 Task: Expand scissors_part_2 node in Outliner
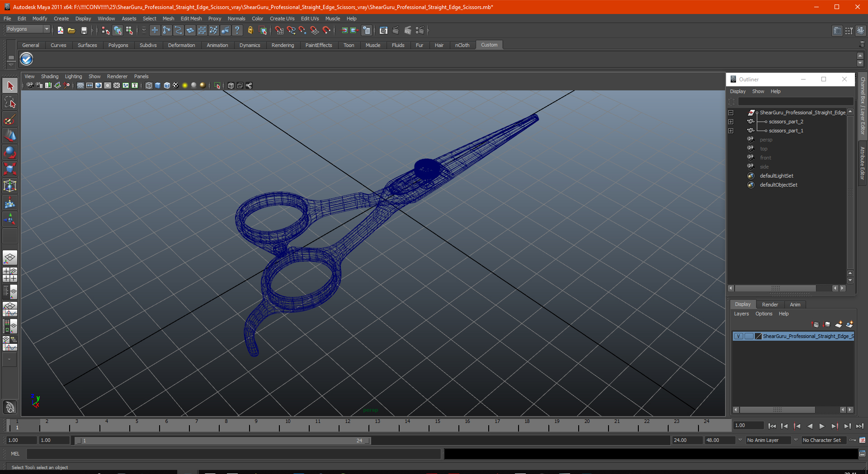point(731,122)
